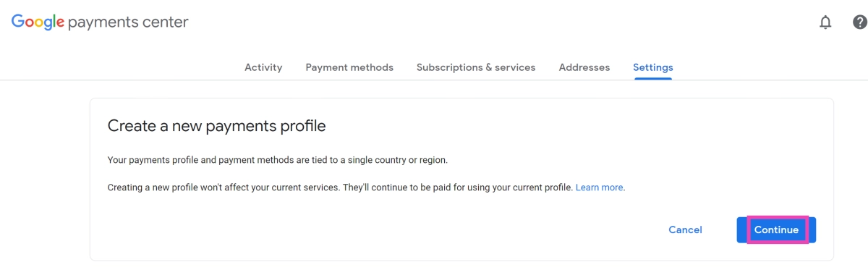The width and height of the screenshot is (868, 270).
Task: Click the text about current services unaffected
Action: [x=341, y=187]
